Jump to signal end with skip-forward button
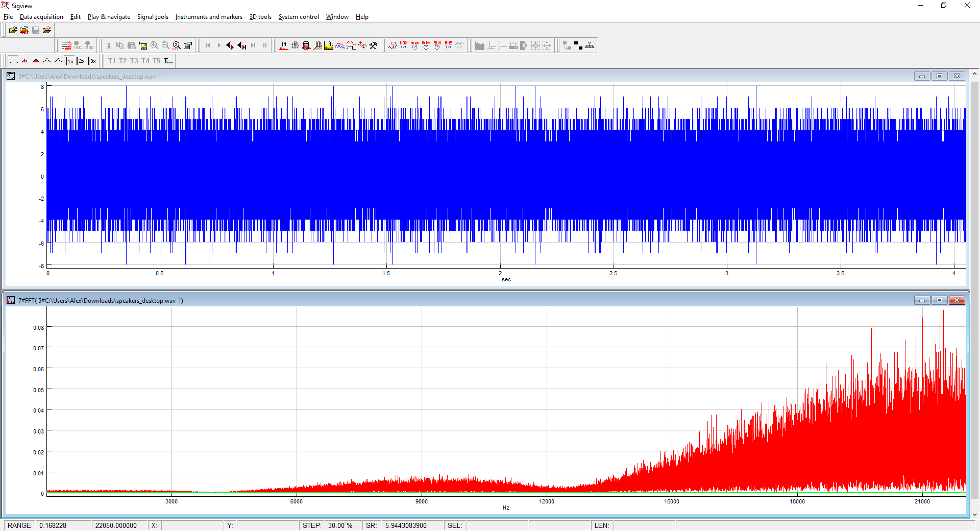This screenshot has height=531, width=980. click(253, 45)
